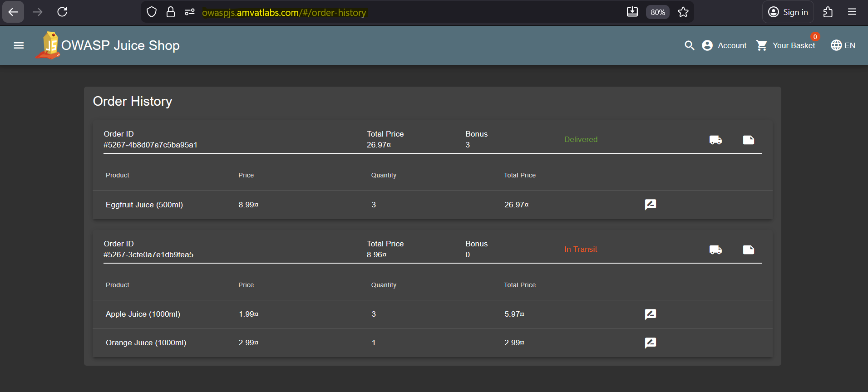Click the browser address bar URL

(284, 13)
